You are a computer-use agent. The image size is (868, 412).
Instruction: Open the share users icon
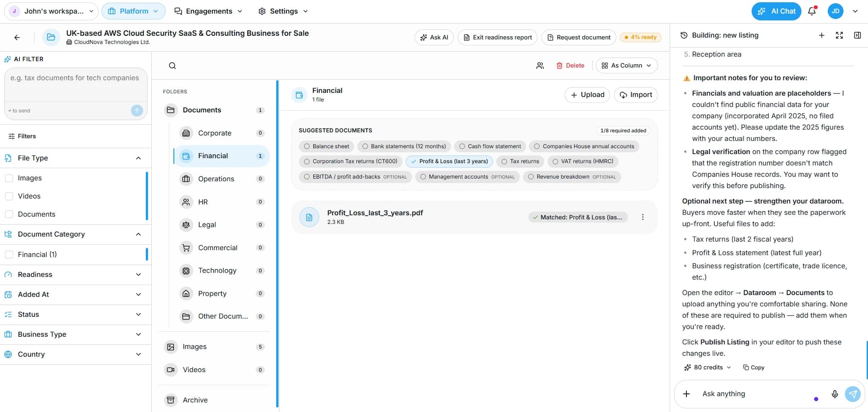coord(540,66)
